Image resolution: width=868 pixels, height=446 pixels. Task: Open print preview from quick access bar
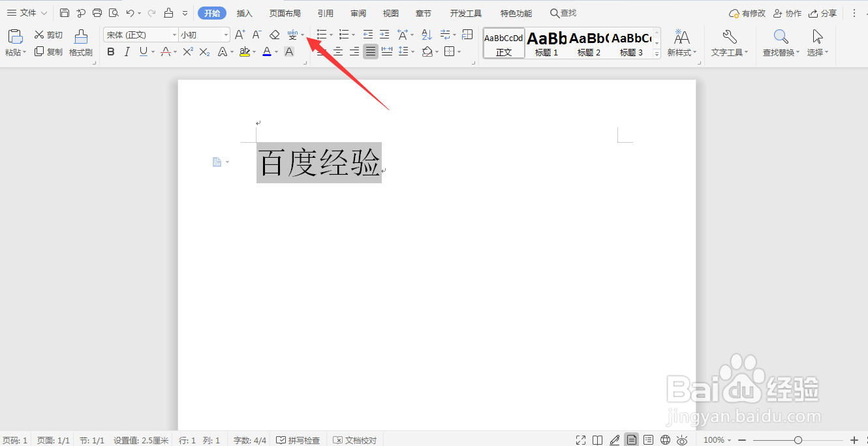pos(114,13)
